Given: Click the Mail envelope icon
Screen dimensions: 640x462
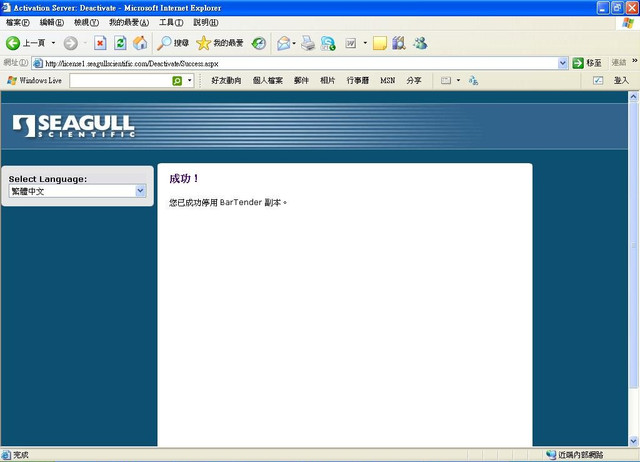Looking at the screenshot, I should pyautogui.click(x=283, y=43).
